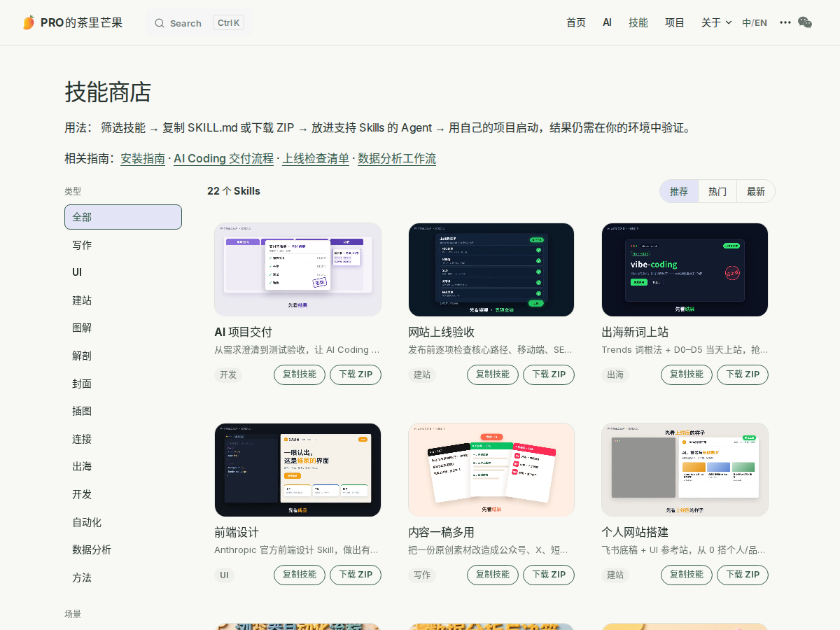Download ZIP for 出海新词上站

coord(743,374)
